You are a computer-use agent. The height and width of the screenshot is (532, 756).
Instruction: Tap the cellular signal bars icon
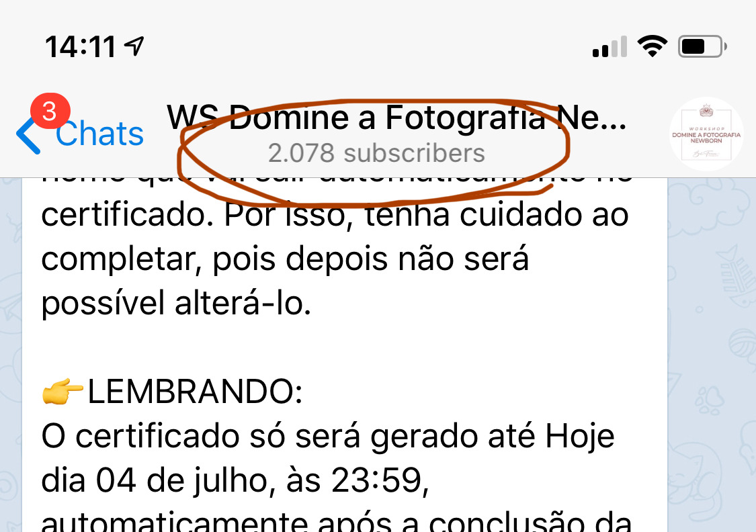(610, 47)
